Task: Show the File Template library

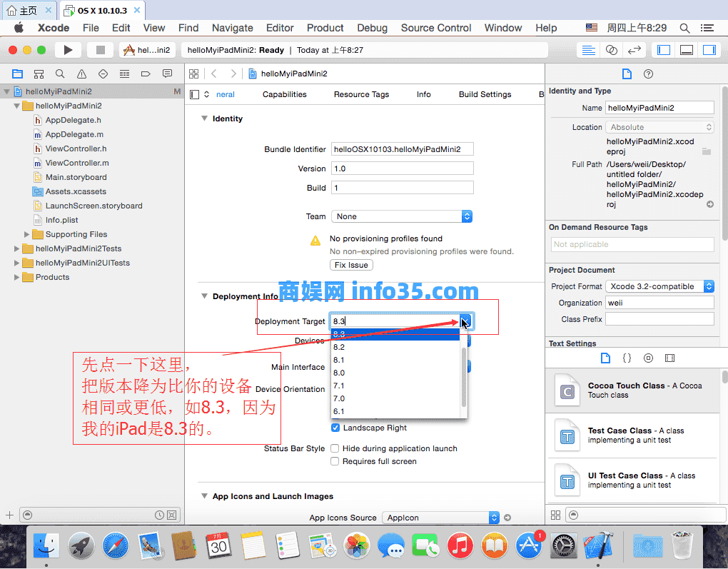Action: [605, 358]
